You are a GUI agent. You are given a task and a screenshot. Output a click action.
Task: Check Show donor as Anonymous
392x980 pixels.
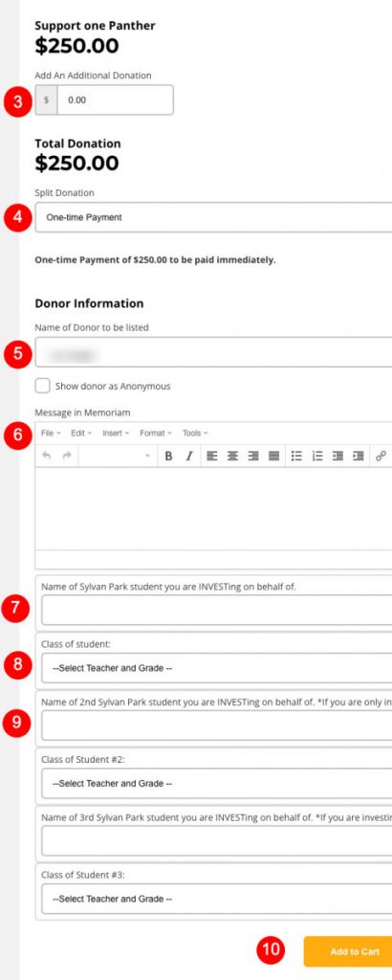pos(42,386)
